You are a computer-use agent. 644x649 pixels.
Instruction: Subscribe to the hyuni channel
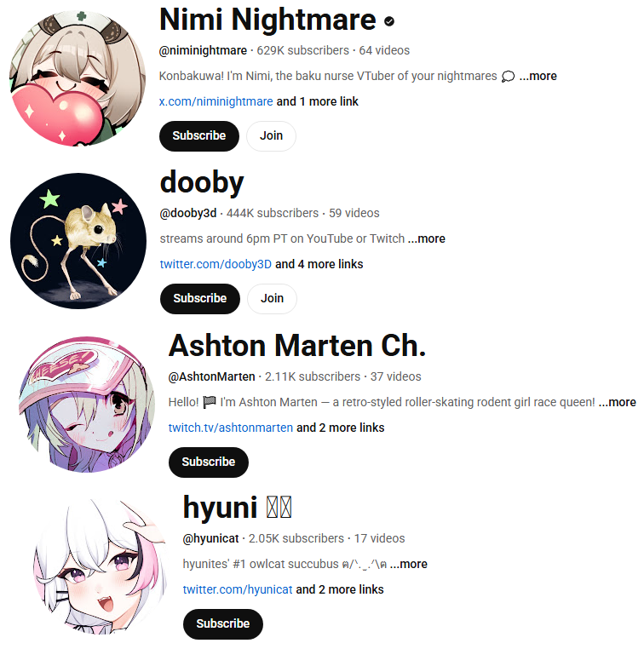(223, 623)
